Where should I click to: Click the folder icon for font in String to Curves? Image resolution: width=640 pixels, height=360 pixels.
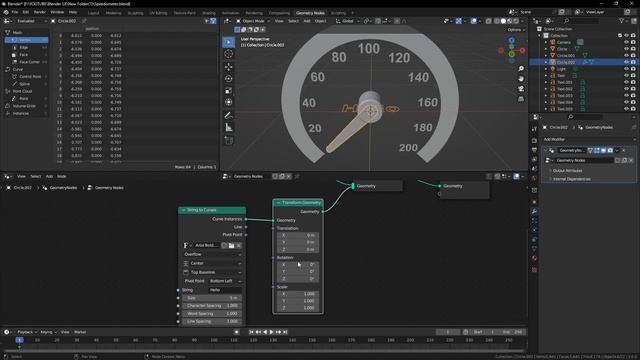point(231,245)
